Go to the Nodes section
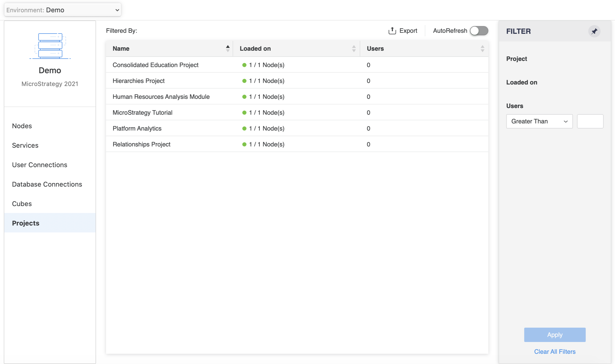This screenshot has width=615, height=364. click(x=22, y=126)
